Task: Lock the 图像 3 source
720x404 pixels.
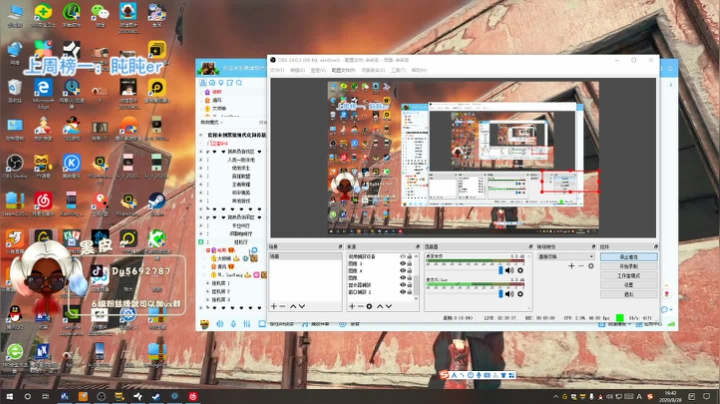Action: pyautogui.click(x=410, y=264)
